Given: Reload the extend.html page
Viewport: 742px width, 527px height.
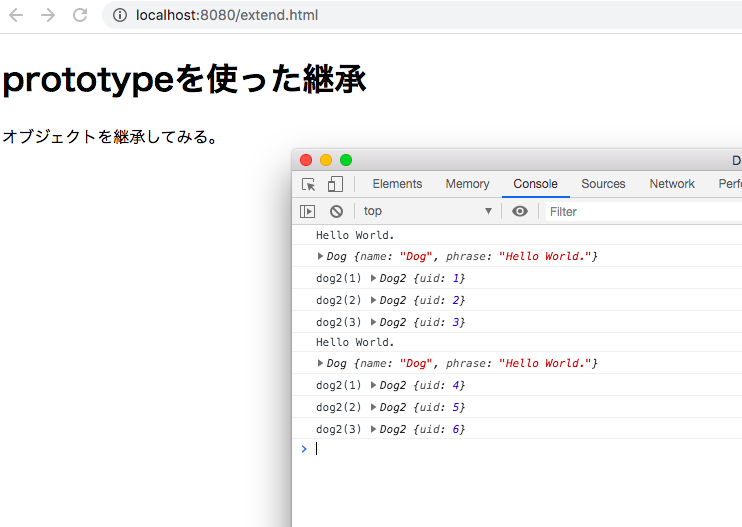Looking at the screenshot, I should click(x=80, y=15).
